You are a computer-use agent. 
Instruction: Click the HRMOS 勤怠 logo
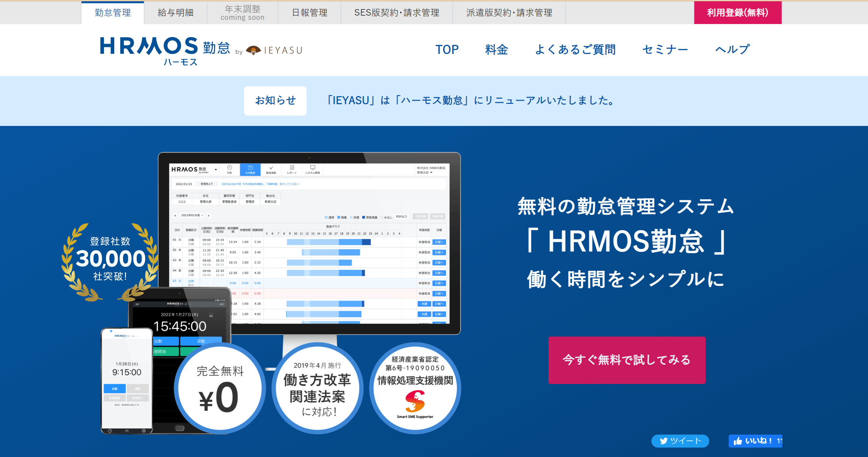pos(165,50)
